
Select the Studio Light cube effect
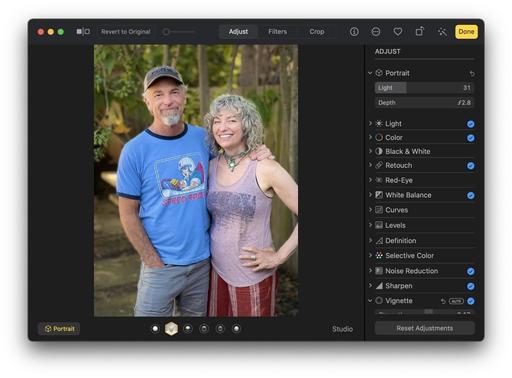click(x=171, y=329)
